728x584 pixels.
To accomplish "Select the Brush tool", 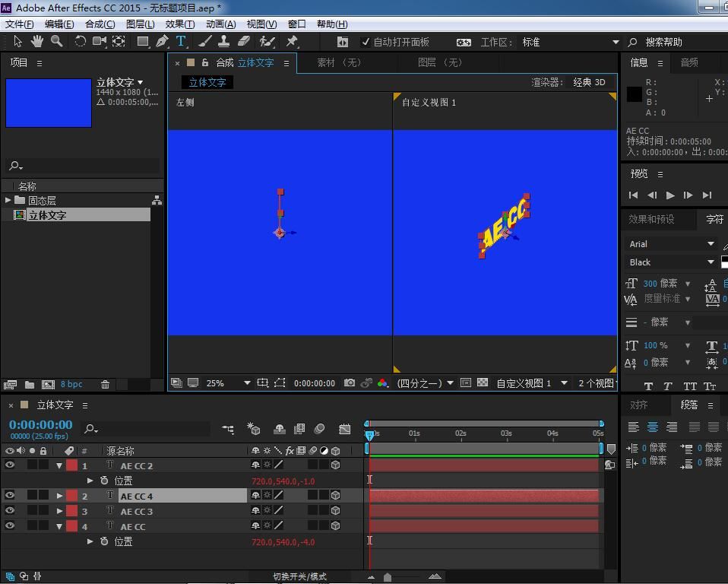I will (x=204, y=41).
